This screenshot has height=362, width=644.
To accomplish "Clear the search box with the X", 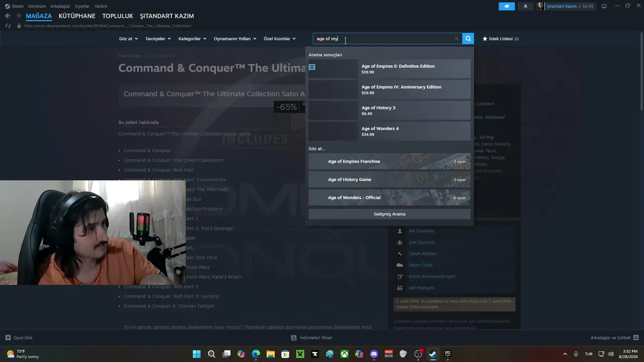I will click(457, 39).
